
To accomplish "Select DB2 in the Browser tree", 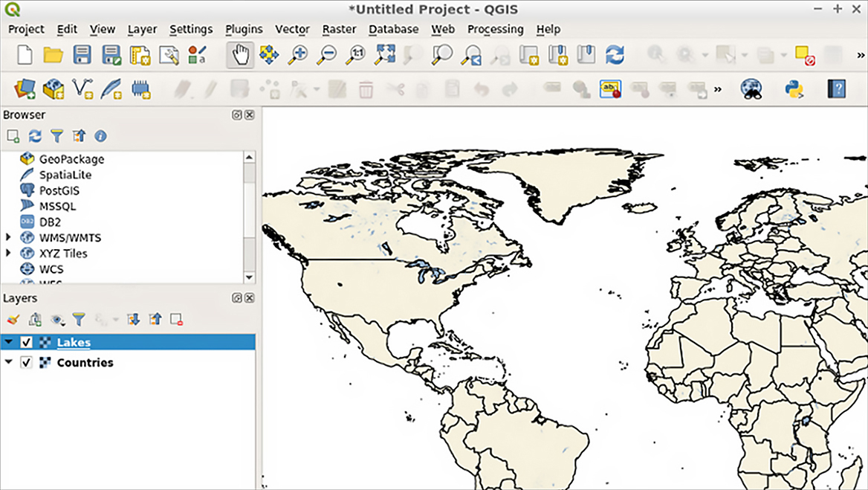I will coord(50,222).
